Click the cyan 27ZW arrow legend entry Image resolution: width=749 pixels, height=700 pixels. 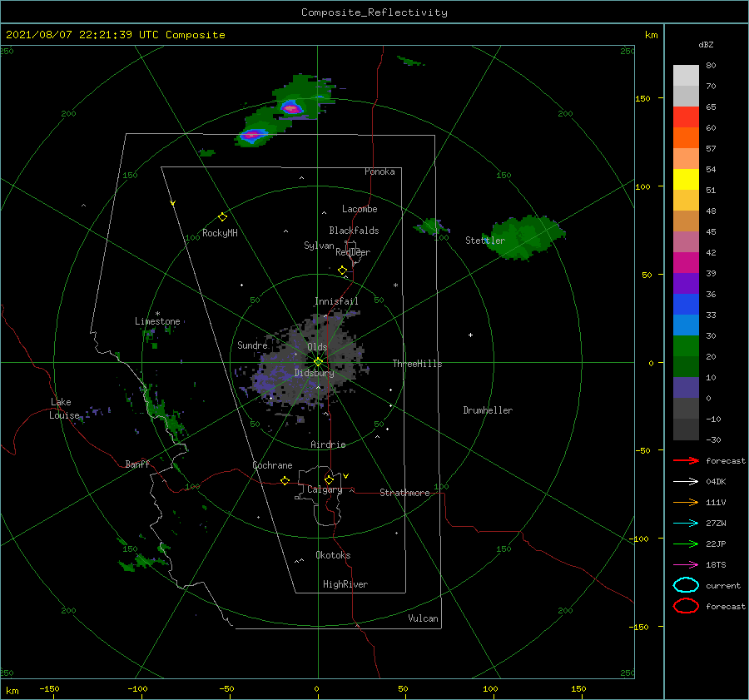coord(686,524)
